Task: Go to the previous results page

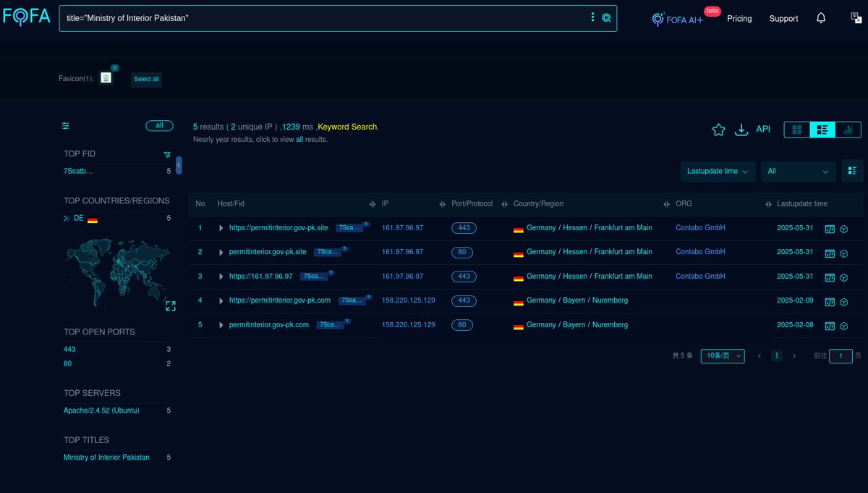Action: click(x=759, y=356)
